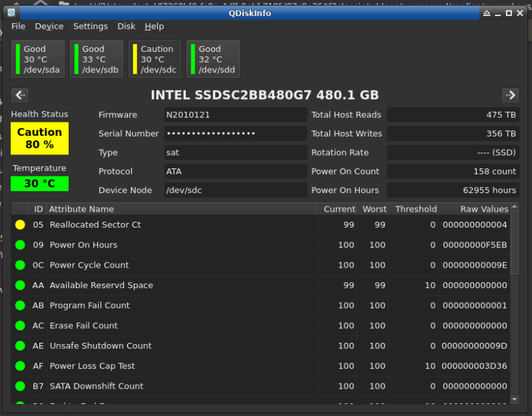The height and width of the screenshot is (416, 532).
Task: Open the Device menu
Action: click(49, 27)
